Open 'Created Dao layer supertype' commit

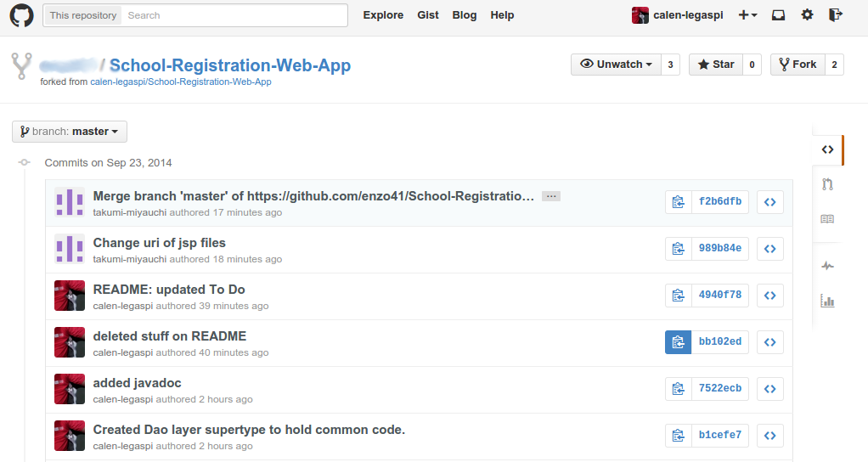click(x=249, y=430)
